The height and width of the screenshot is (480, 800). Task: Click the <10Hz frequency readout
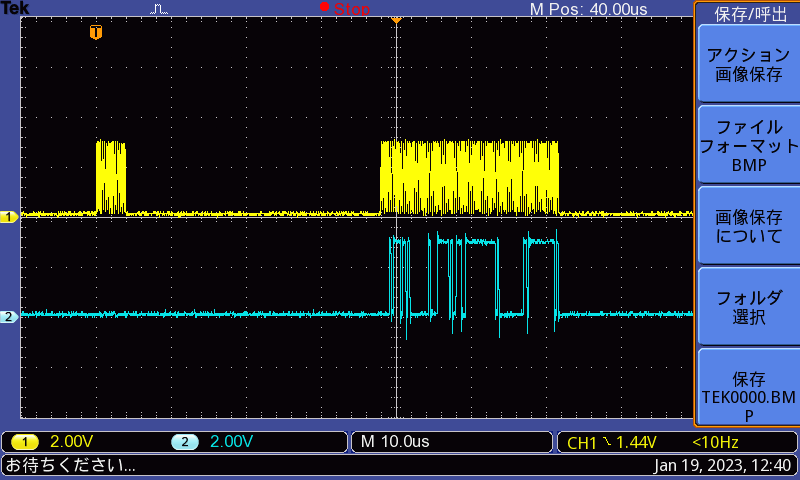[x=715, y=442]
